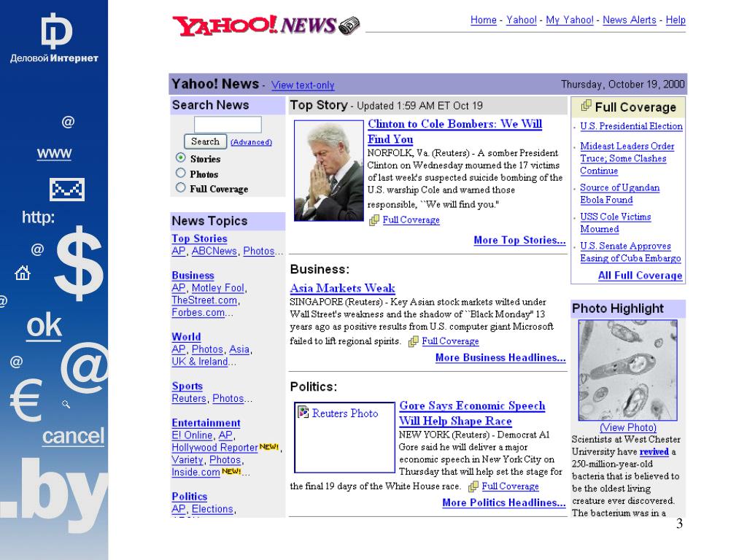Open the Help link in top navigation

click(676, 20)
